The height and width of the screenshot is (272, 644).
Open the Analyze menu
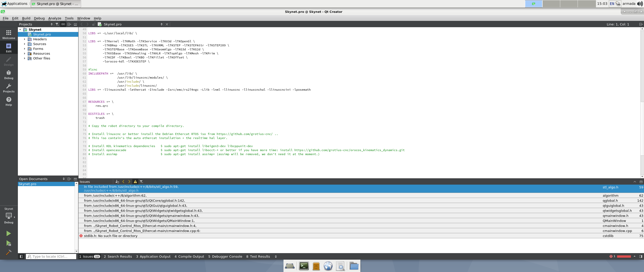(x=55, y=18)
